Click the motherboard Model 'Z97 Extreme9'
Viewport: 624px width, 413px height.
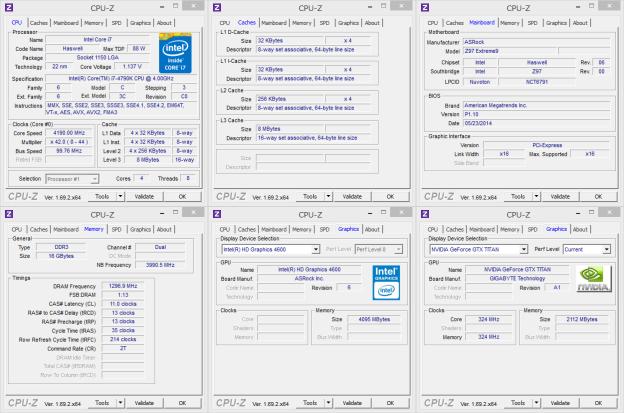coord(511,51)
